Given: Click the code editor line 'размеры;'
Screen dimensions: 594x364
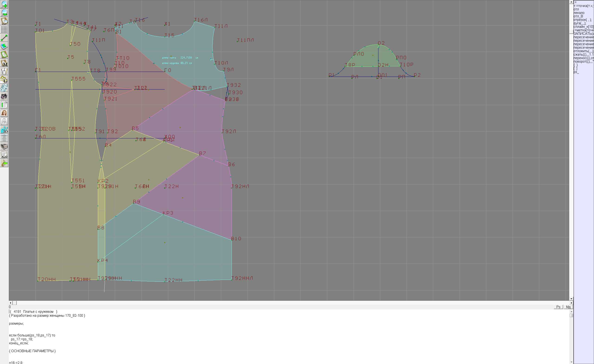Looking at the screenshot, I should tap(16, 323).
